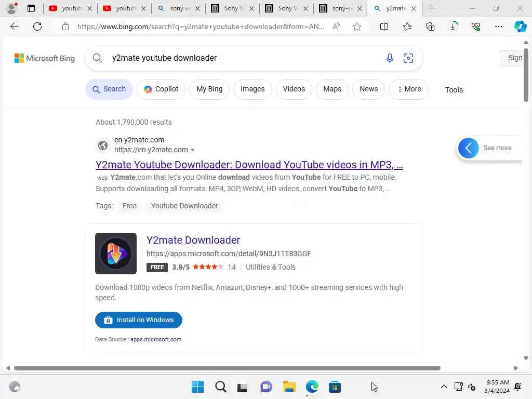Select the News search tab
This screenshot has width=532, height=399.
368,89
